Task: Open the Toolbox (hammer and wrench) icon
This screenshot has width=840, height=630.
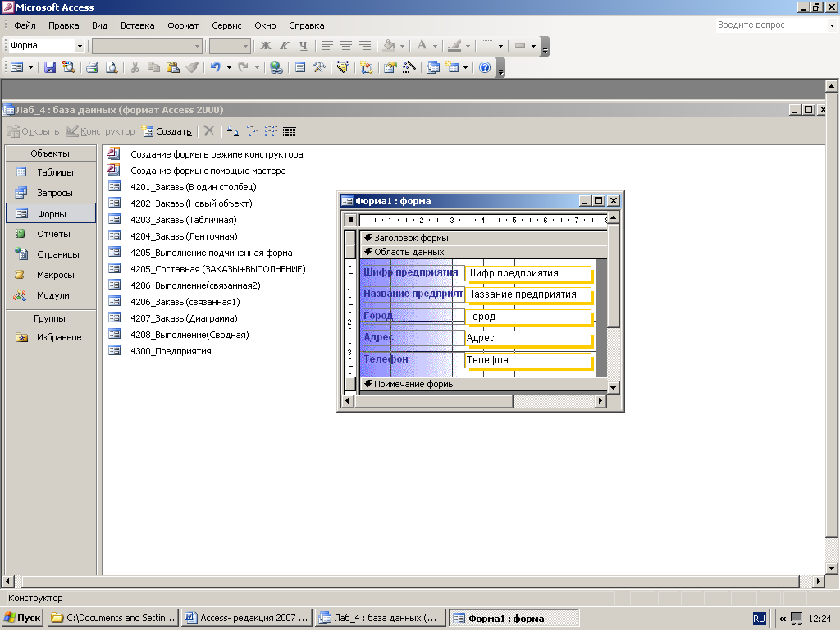Action: pos(319,67)
